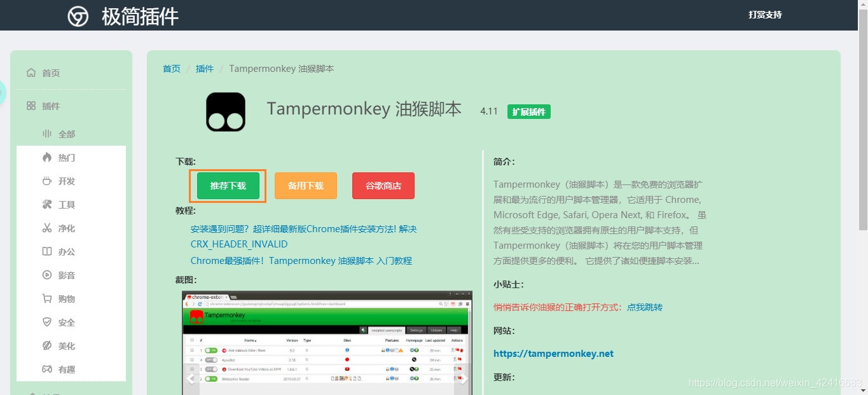Visit https://tampermonkey.net website link
This screenshot has height=395, width=868.
click(x=553, y=354)
